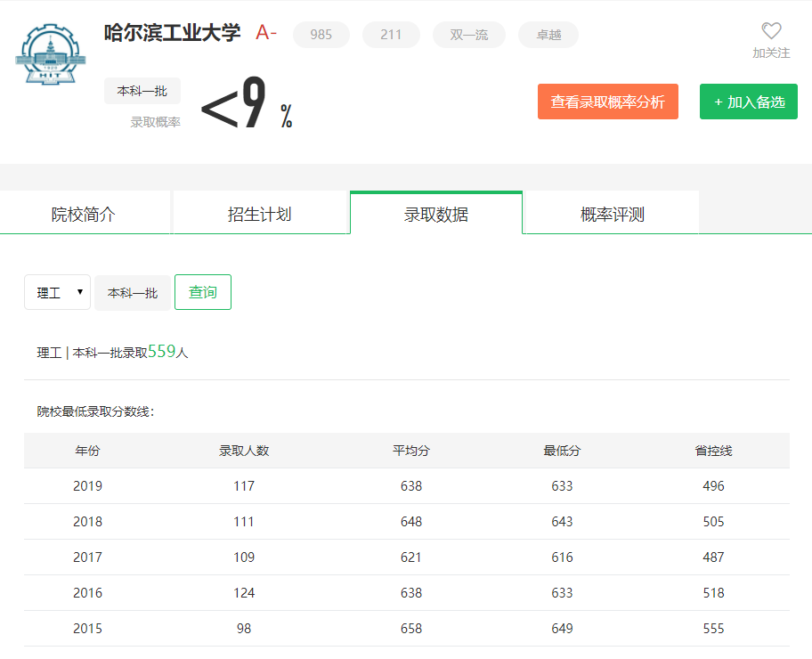The height and width of the screenshot is (659, 812).
Task: Click provincial line 487 in 2017 row
Action: coord(713,557)
